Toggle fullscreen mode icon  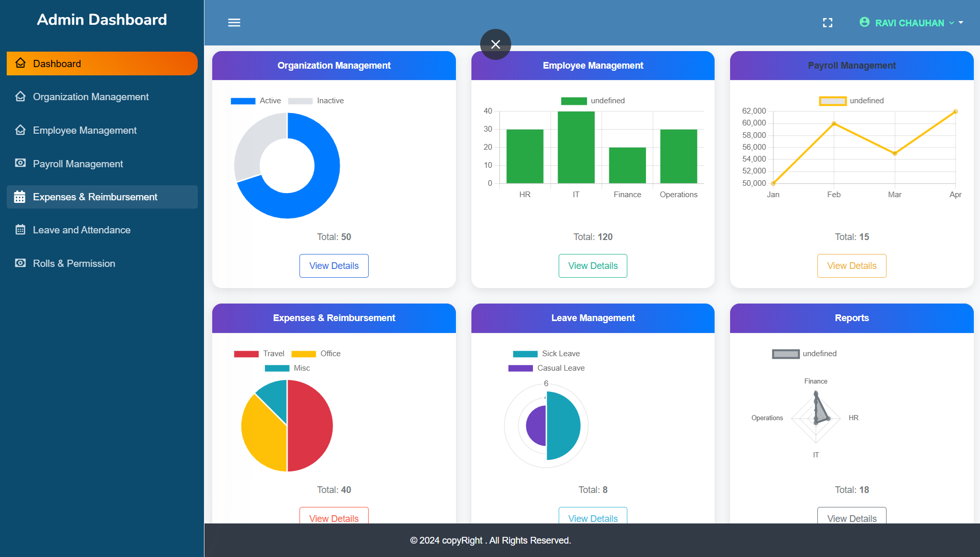point(828,23)
